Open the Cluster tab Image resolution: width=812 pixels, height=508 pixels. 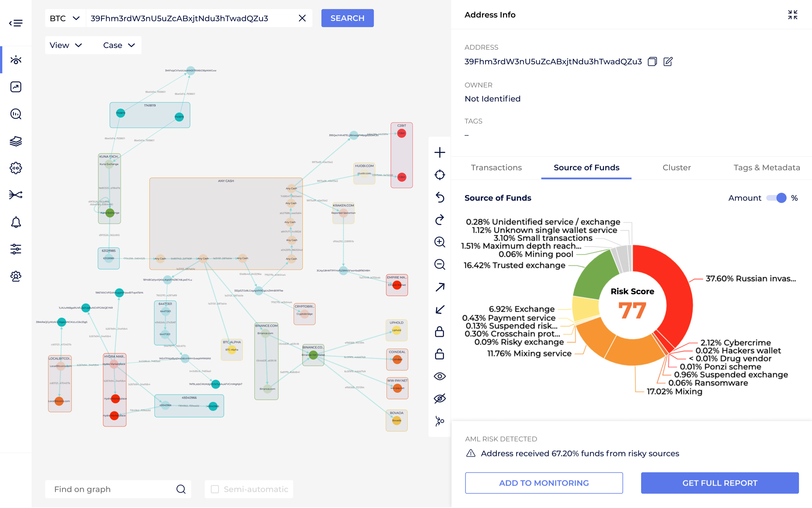tap(676, 167)
